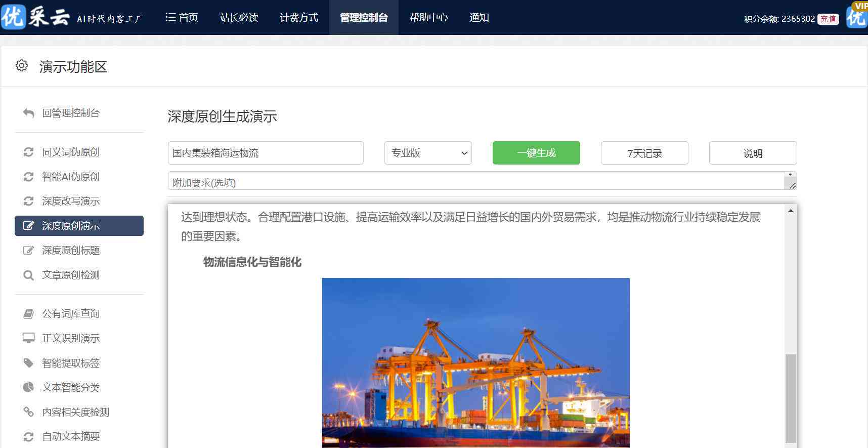Click the refresh icon next to 同义词伪原创
This screenshot has height=448, width=868.
point(28,152)
